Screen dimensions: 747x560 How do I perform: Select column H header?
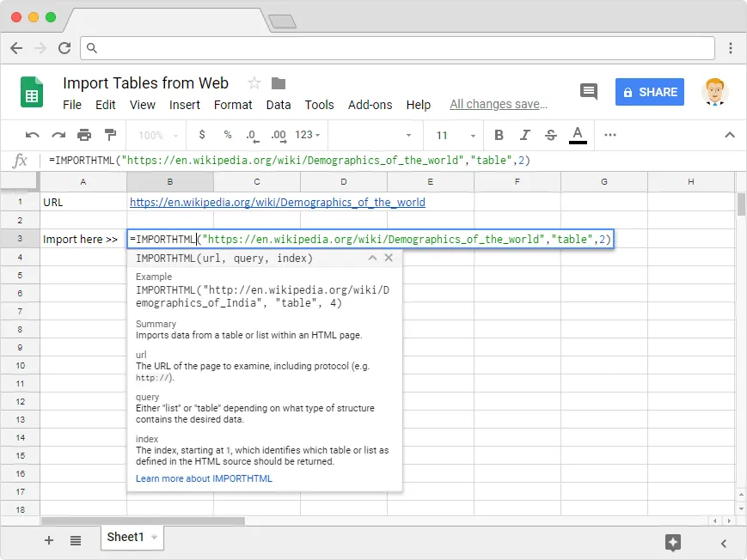[x=691, y=181]
